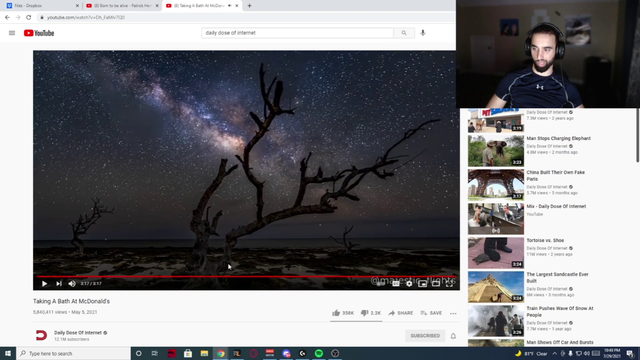Screen dimensions: 640x360
Task: Open the system volume tray icon
Action: click(x=587, y=353)
